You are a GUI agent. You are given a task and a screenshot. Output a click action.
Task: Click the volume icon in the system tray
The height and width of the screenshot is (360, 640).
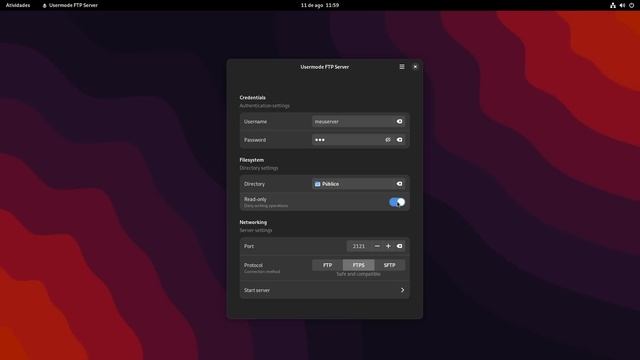(622, 5)
